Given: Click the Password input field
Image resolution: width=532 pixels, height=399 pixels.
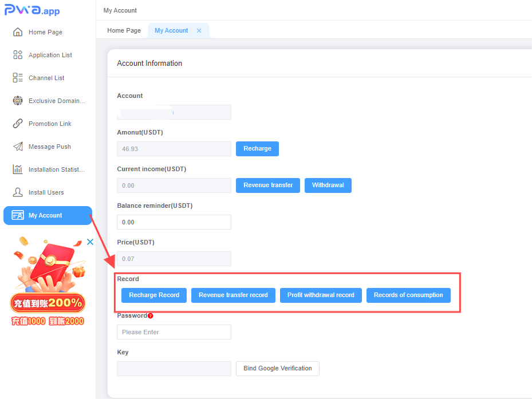Looking at the screenshot, I should (174, 332).
